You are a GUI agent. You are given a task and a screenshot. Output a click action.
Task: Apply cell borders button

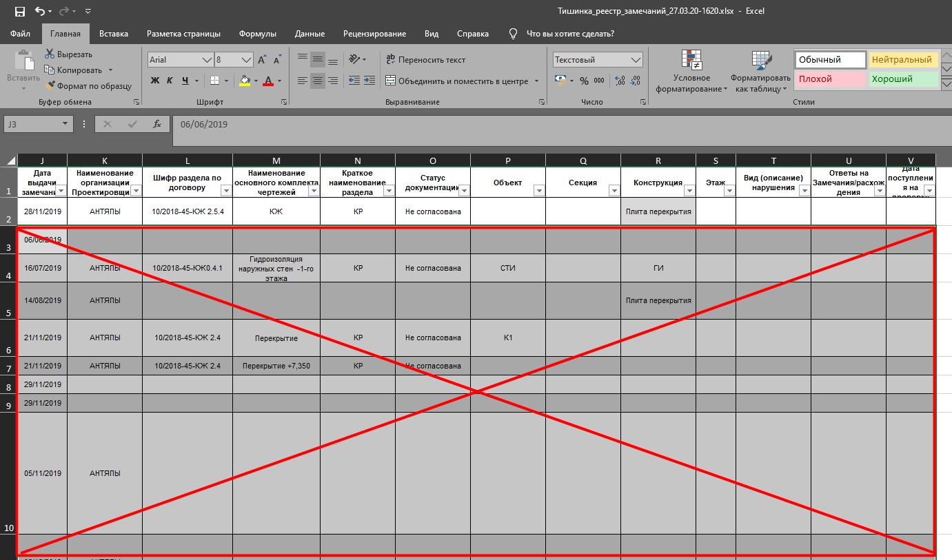pyautogui.click(x=215, y=81)
